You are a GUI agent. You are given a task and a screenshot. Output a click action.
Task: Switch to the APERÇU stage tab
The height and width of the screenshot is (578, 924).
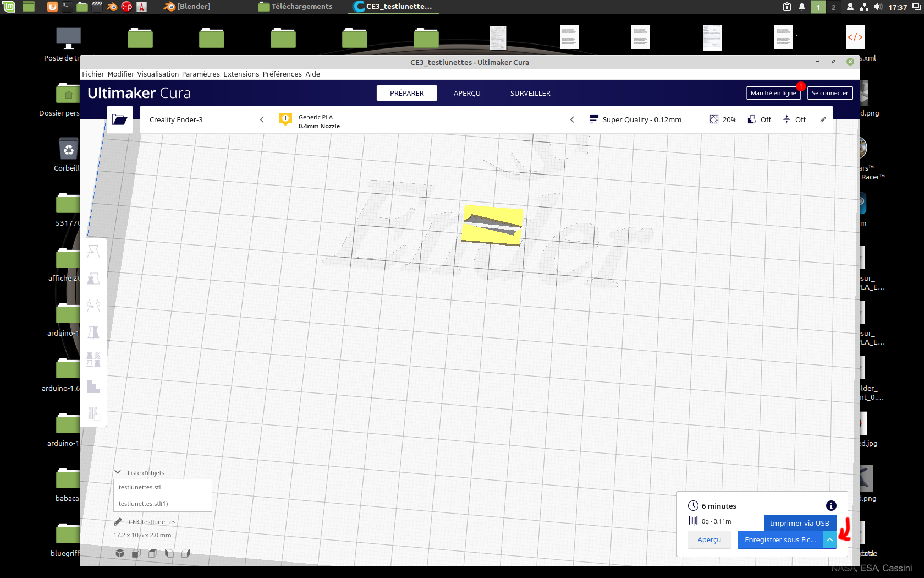point(467,93)
